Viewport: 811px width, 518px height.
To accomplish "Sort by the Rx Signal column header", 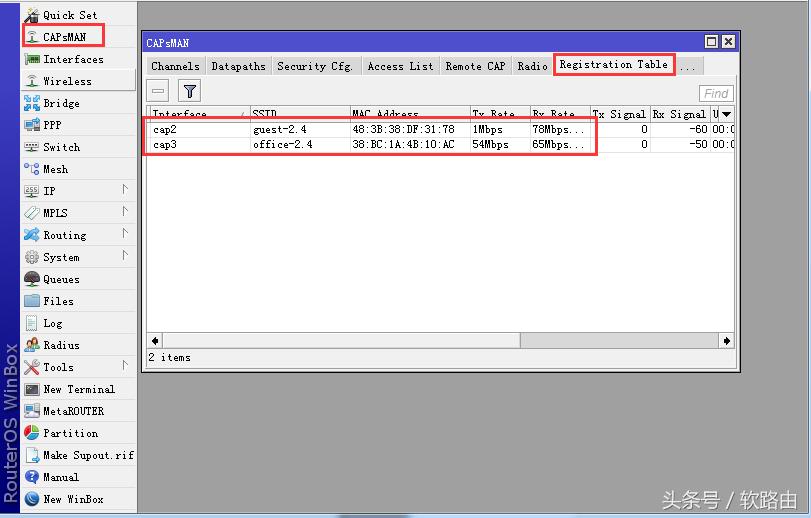I will click(x=679, y=114).
